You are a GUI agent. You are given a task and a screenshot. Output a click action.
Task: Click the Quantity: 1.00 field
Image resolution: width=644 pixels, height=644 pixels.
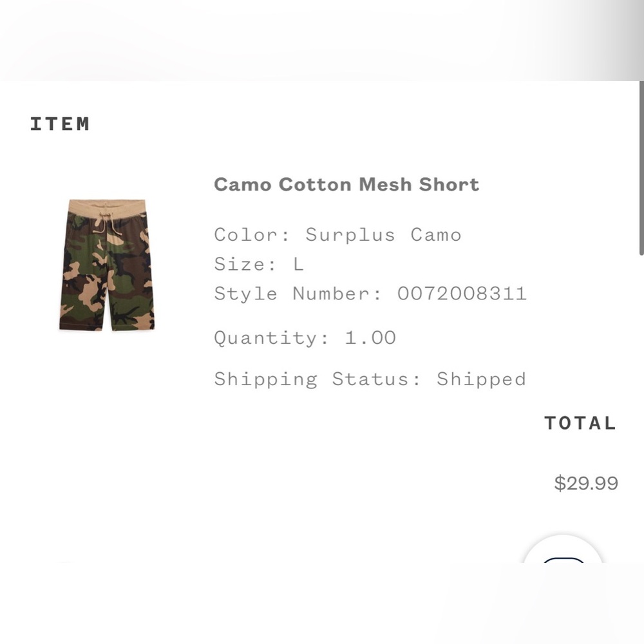pos(304,337)
